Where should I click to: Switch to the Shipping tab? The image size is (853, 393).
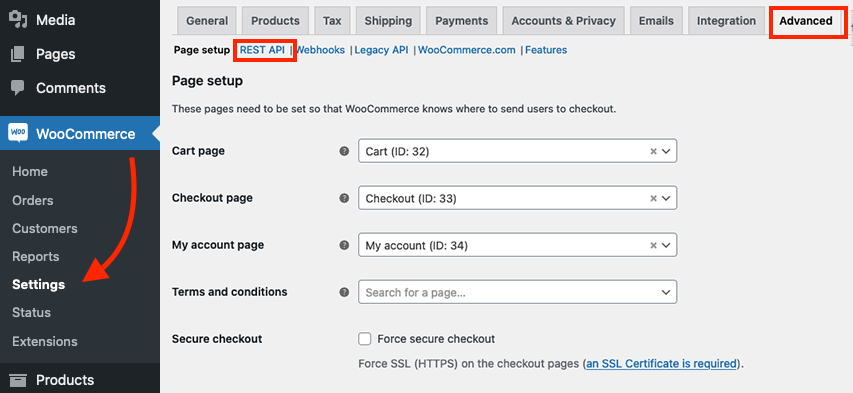(388, 21)
